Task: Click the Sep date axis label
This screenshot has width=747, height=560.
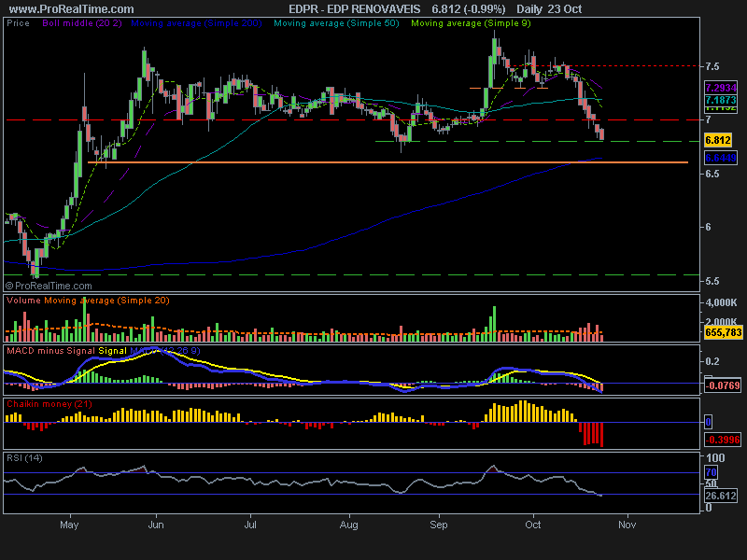Action: [438, 525]
